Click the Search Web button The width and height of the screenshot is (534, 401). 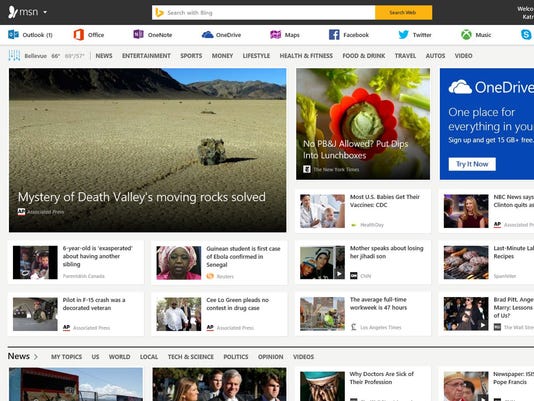[x=404, y=13]
